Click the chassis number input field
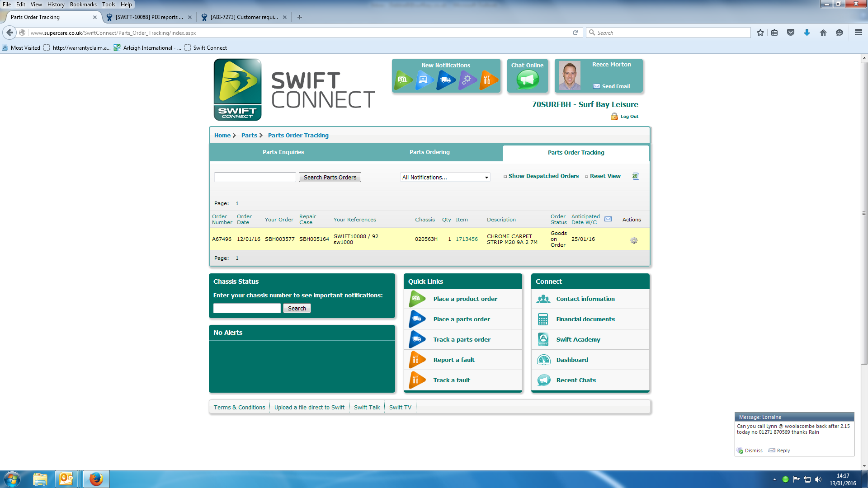The width and height of the screenshot is (868, 488). pyautogui.click(x=247, y=308)
